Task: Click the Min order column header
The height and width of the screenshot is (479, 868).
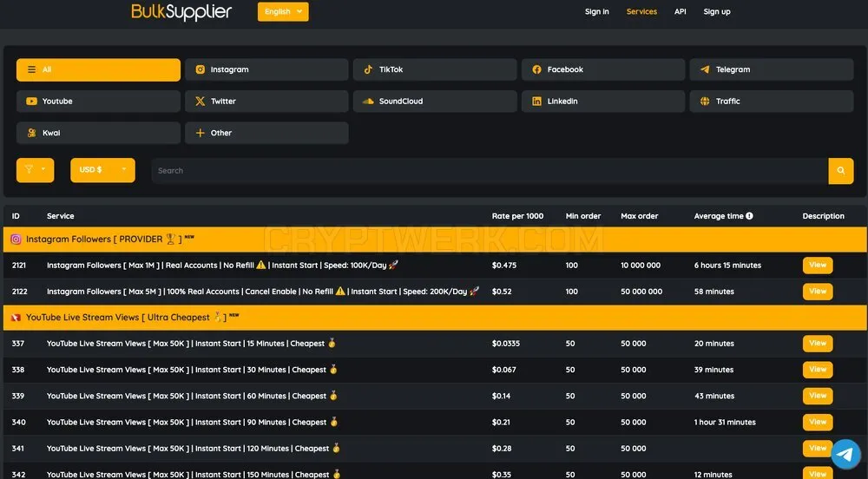Action: tap(583, 216)
